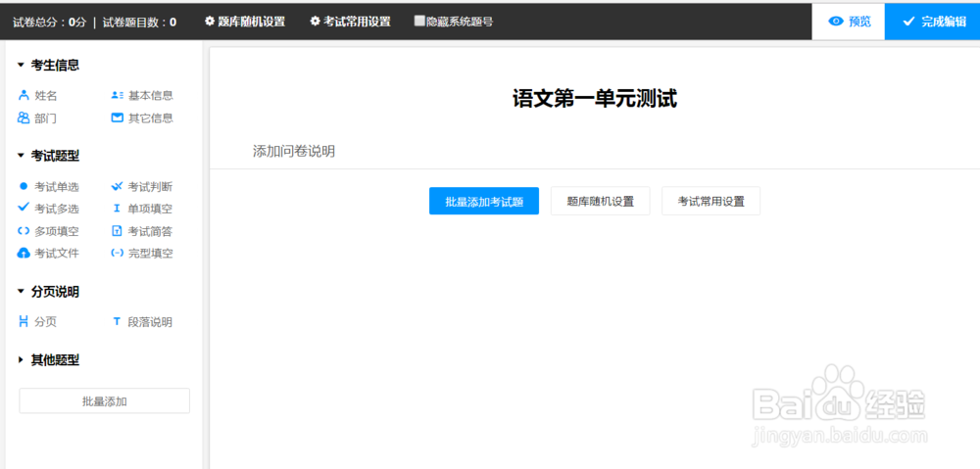Click the 考试多选 checkmark icon
This screenshot has height=469, width=980.
(x=24, y=208)
